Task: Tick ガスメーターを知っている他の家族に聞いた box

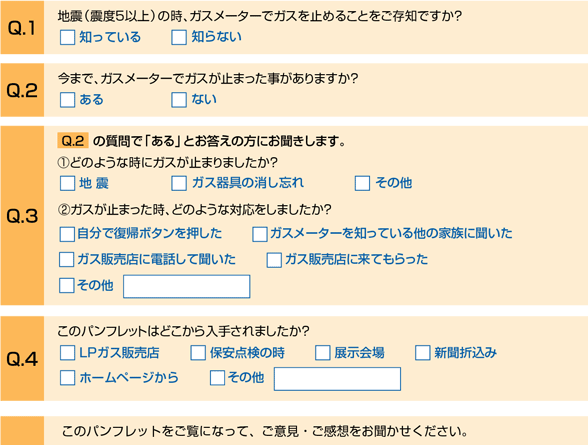Action: coord(260,234)
